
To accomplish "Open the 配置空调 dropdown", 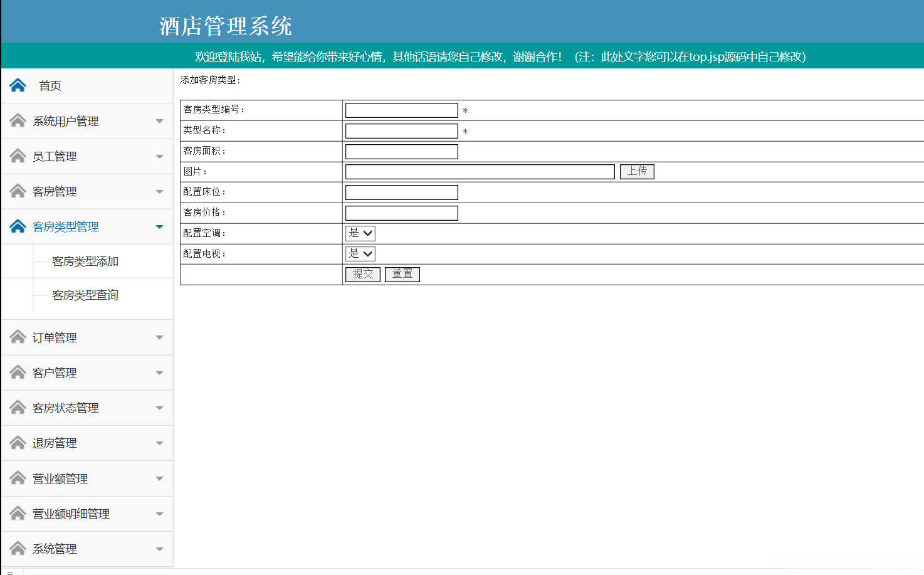I will pyautogui.click(x=360, y=233).
